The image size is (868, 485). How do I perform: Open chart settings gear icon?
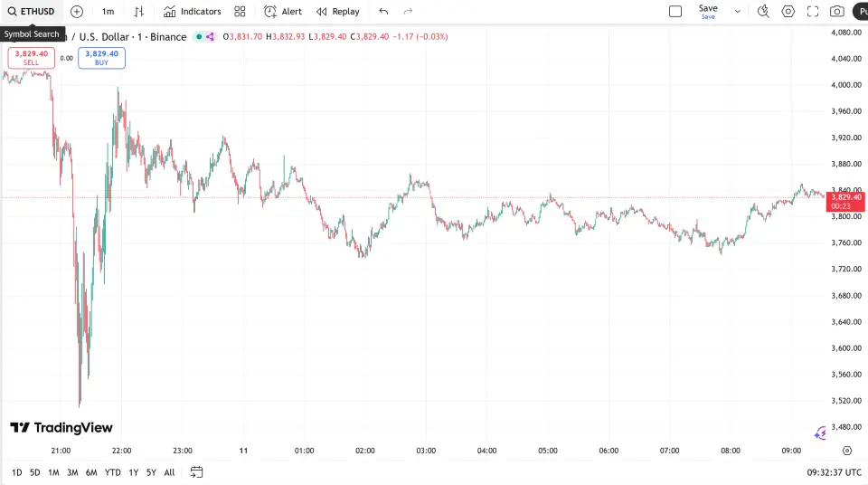pyautogui.click(x=788, y=12)
